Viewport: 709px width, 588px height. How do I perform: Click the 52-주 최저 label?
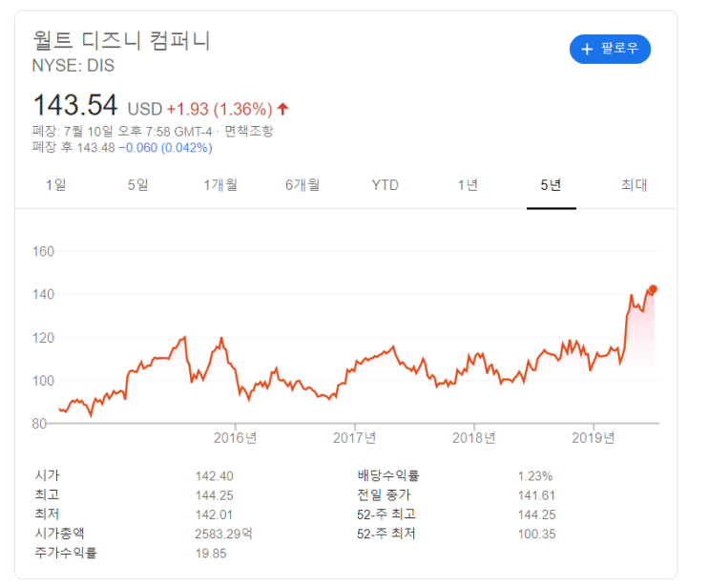tap(386, 534)
